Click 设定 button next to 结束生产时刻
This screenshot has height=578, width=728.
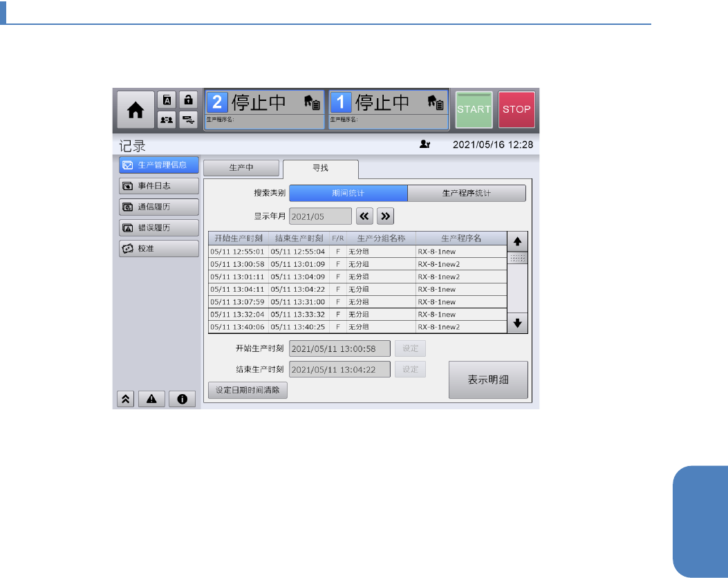pyautogui.click(x=410, y=369)
